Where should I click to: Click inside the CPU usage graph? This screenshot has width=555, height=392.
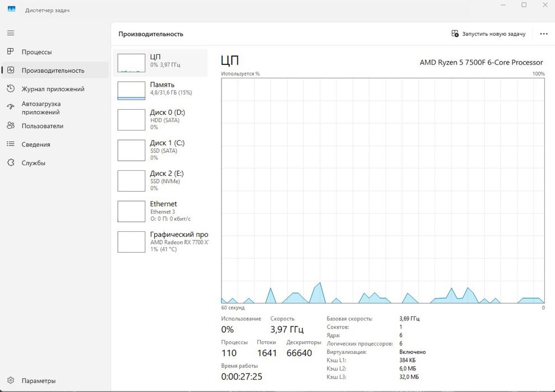click(383, 190)
